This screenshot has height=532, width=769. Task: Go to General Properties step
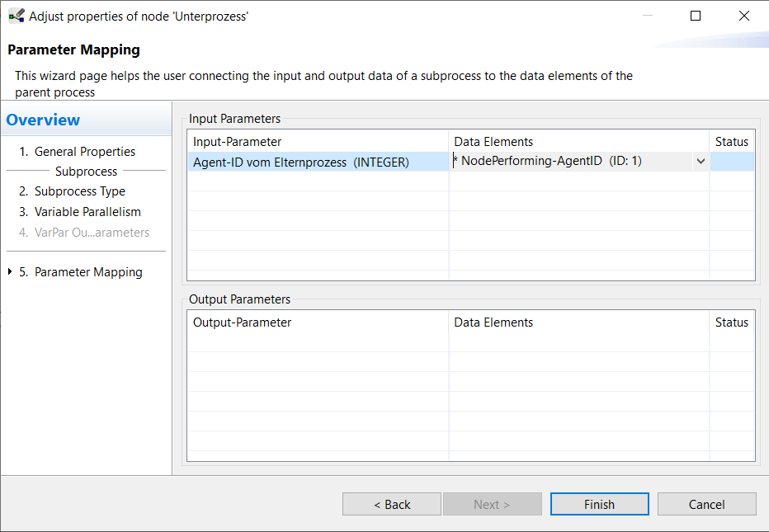click(x=84, y=152)
